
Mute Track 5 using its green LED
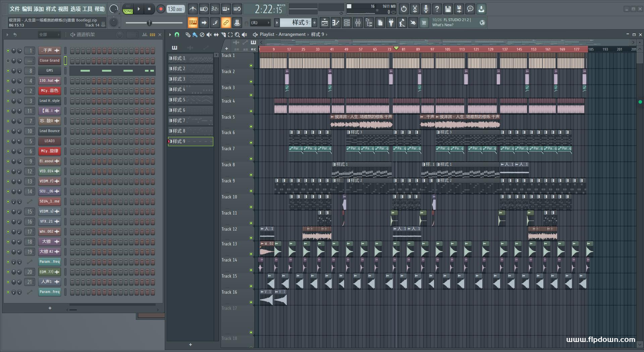(251, 127)
